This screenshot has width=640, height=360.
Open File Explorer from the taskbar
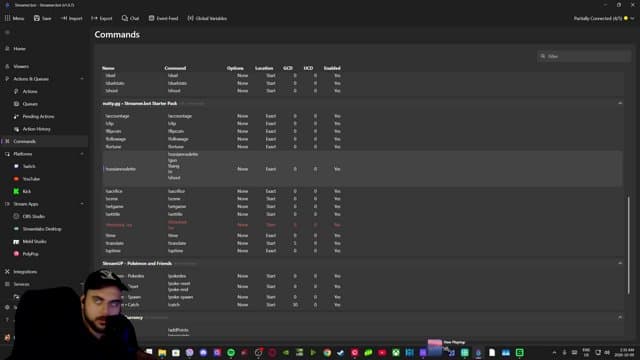(x=162, y=353)
